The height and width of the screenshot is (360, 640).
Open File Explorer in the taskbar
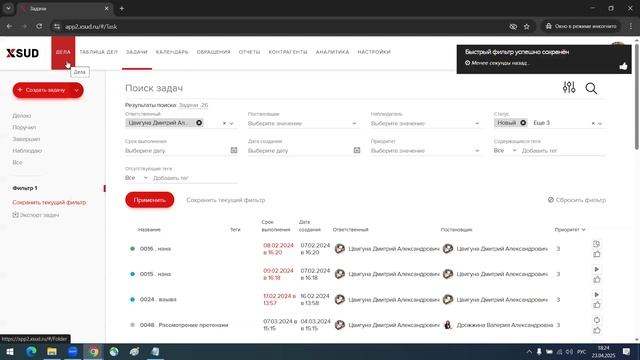click(52, 351)
